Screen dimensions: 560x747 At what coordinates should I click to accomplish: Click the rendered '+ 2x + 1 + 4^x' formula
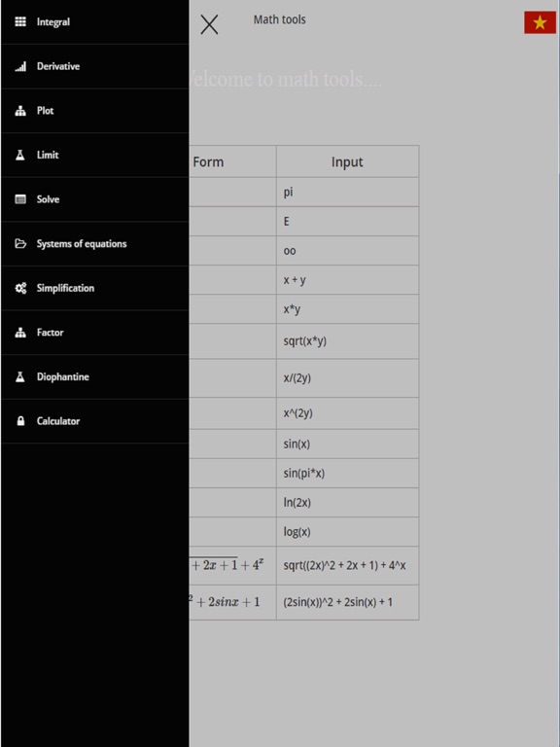click(x=227, y=564)
